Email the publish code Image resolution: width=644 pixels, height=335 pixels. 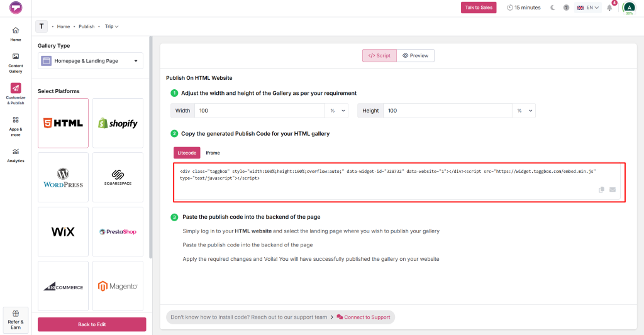tap(613, 190)
